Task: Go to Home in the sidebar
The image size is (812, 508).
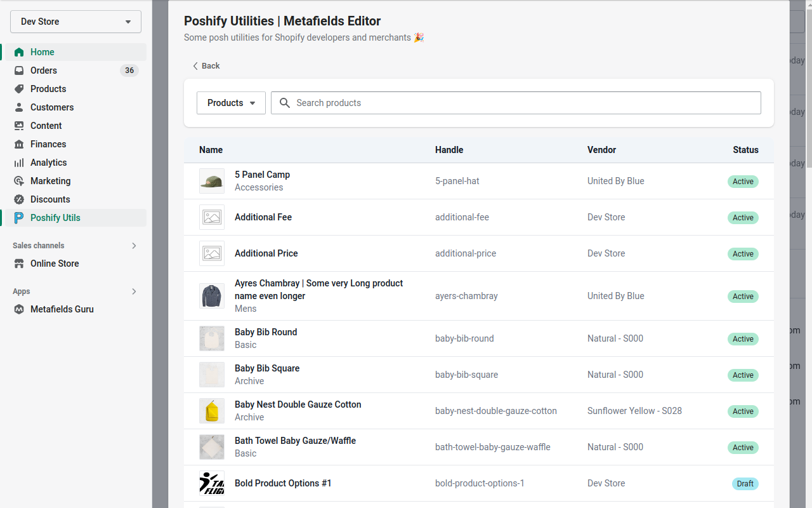Action: coord(75,52)
